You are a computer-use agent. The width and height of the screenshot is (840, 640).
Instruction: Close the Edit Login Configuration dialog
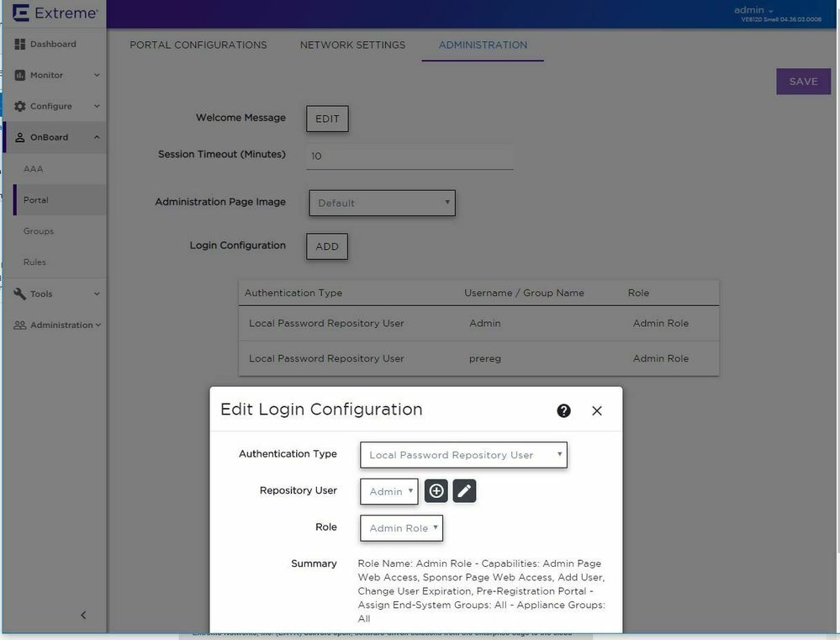[x=597, y=410]
